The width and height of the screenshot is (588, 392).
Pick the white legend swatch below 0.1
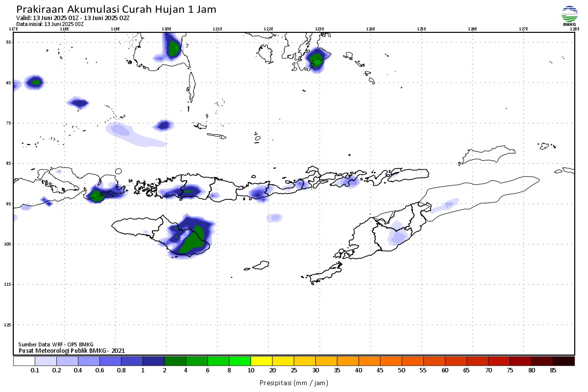[x=24, y=361]
